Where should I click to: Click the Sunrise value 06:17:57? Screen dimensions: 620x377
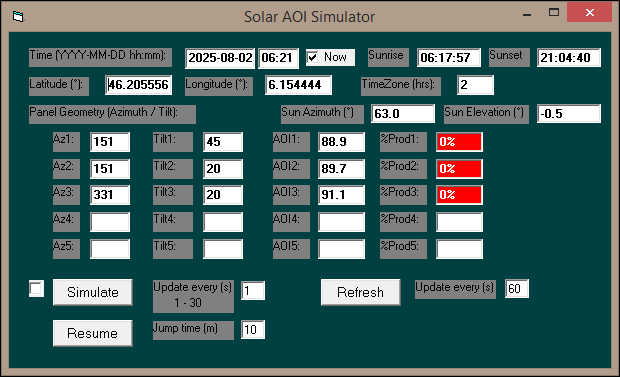point(449,58)
